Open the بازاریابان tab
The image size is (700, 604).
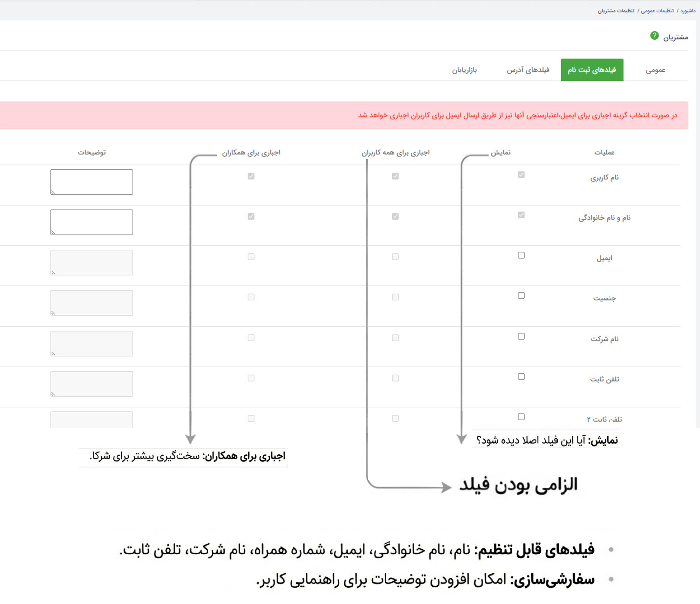(x=464, y=70)
